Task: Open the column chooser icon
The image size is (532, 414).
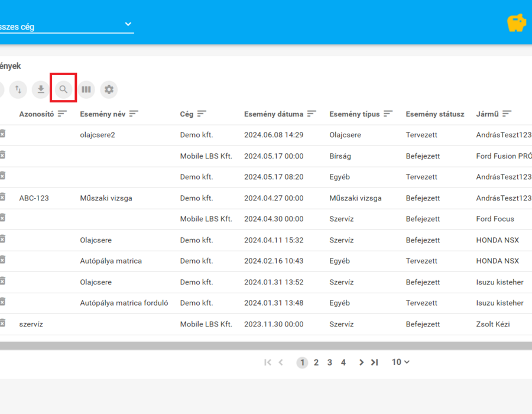Action: (86, 89)
